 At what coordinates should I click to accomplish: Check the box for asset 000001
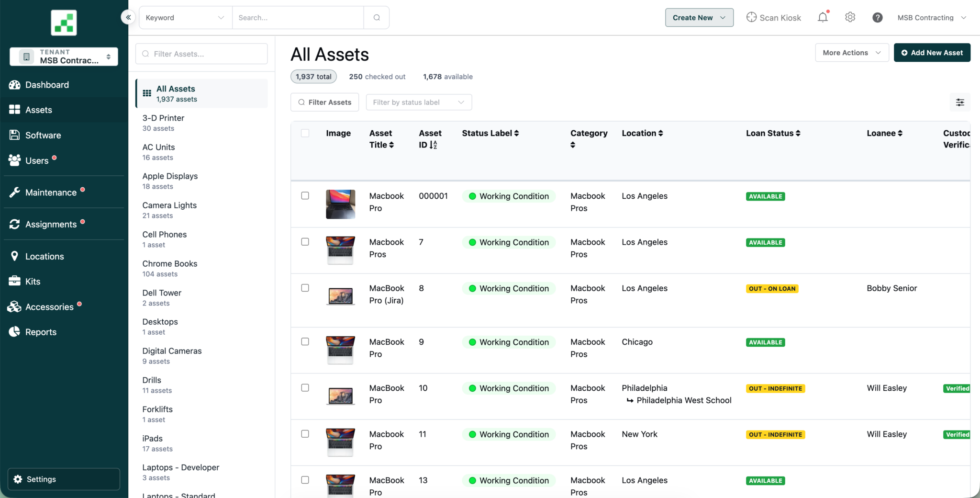(x=305, y=195)
